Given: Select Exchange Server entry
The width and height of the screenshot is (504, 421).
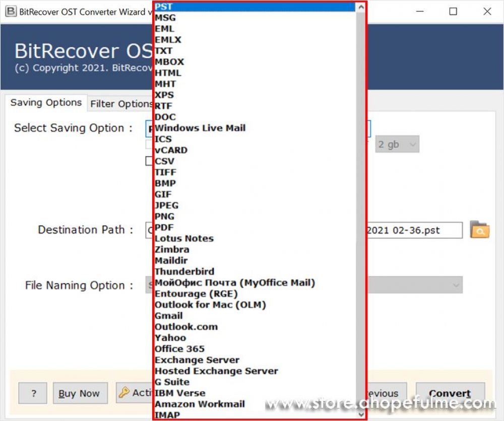Looking at the screenshot, I should point(255,360).
